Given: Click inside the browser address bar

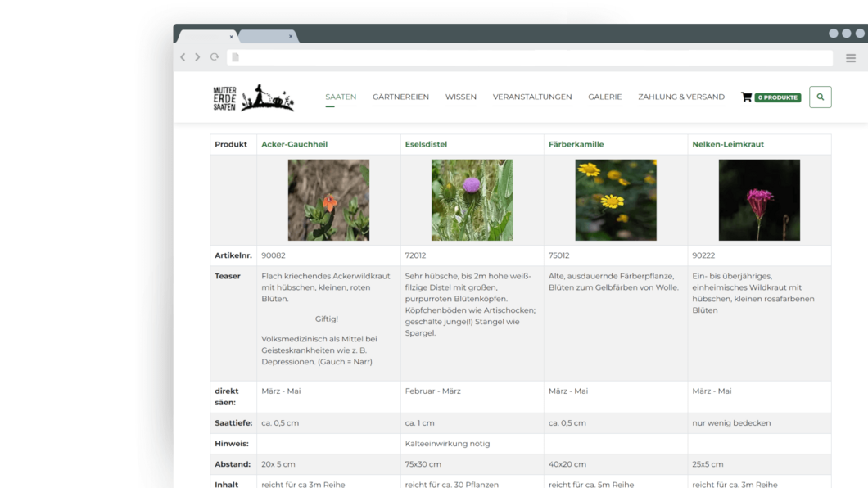Looking at the screenshot, I should click(491, 57).
